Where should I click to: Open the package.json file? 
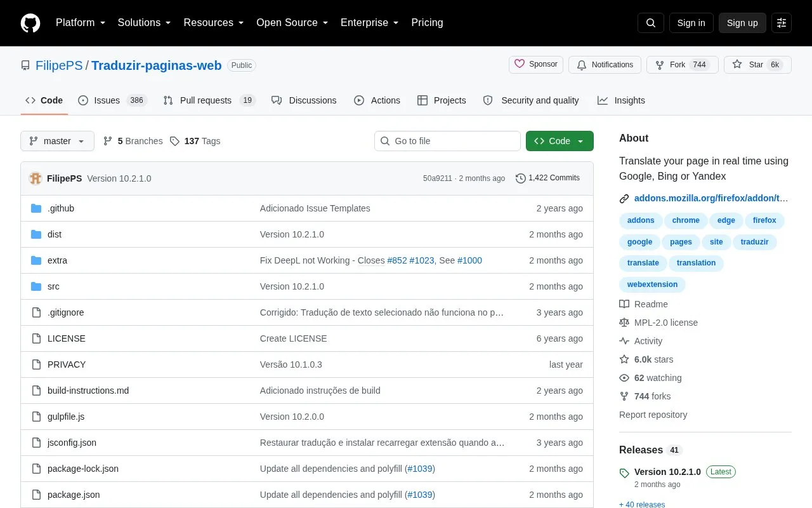[74, 495]
